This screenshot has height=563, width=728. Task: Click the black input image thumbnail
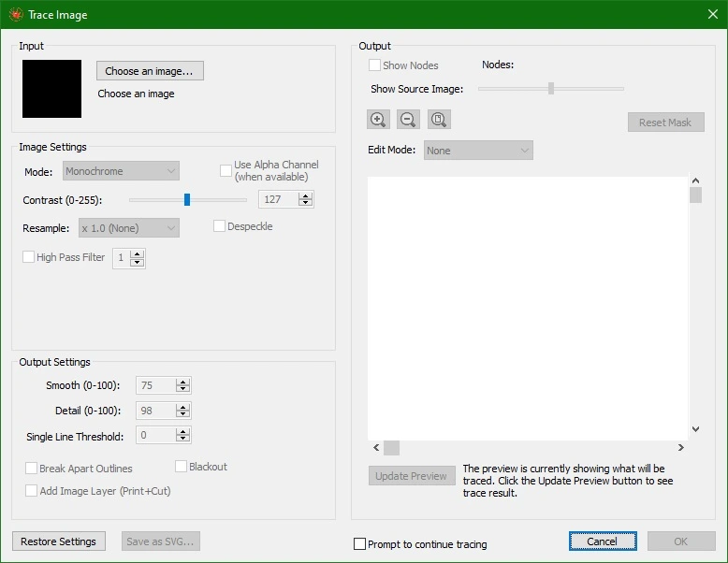coord(51,88)
